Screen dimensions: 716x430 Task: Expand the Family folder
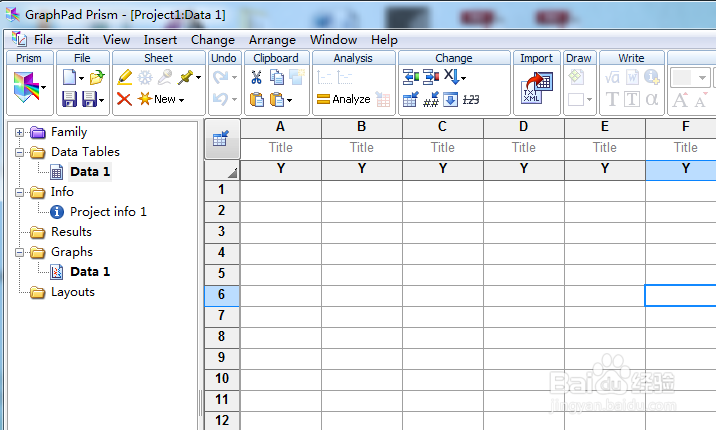pos(19,132)
